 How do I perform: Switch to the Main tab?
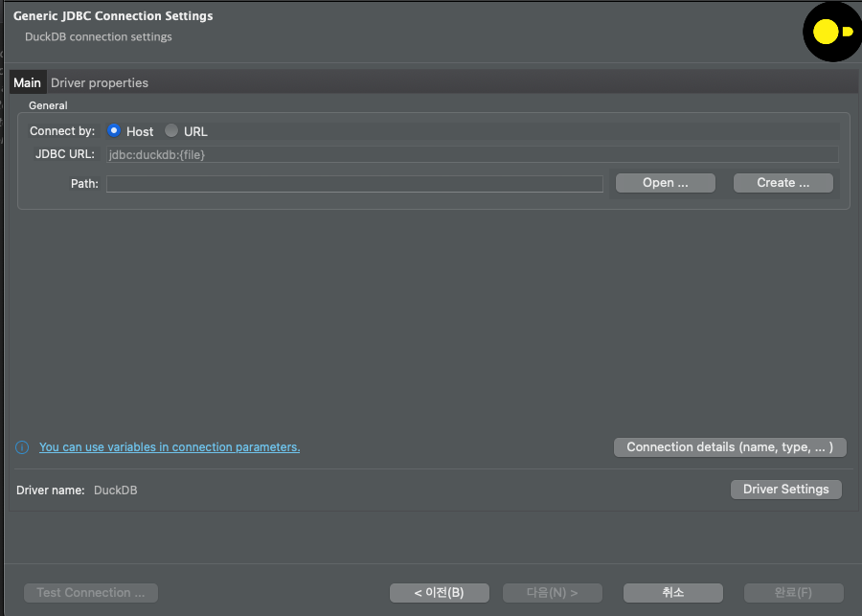(x=28, y=82)
